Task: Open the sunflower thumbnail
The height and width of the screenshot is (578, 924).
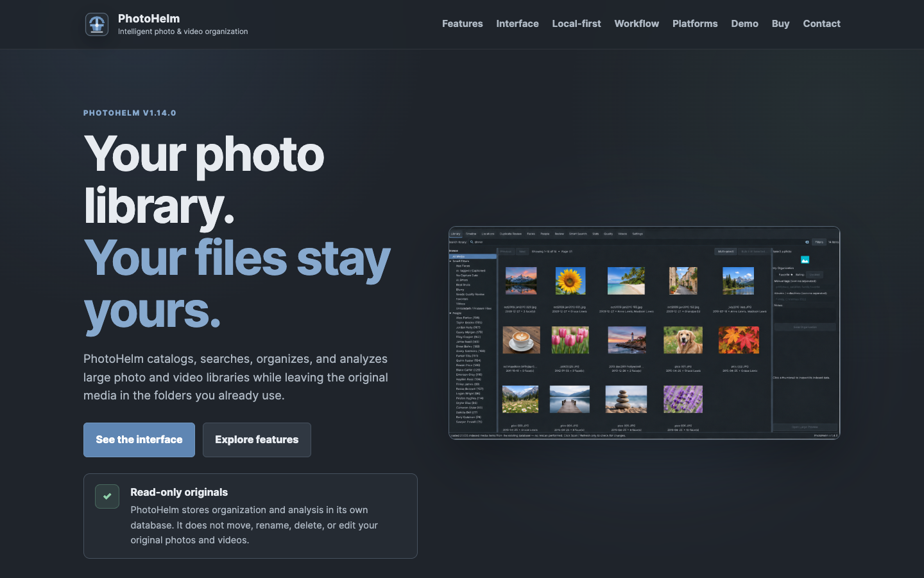Action: point(570,281)
